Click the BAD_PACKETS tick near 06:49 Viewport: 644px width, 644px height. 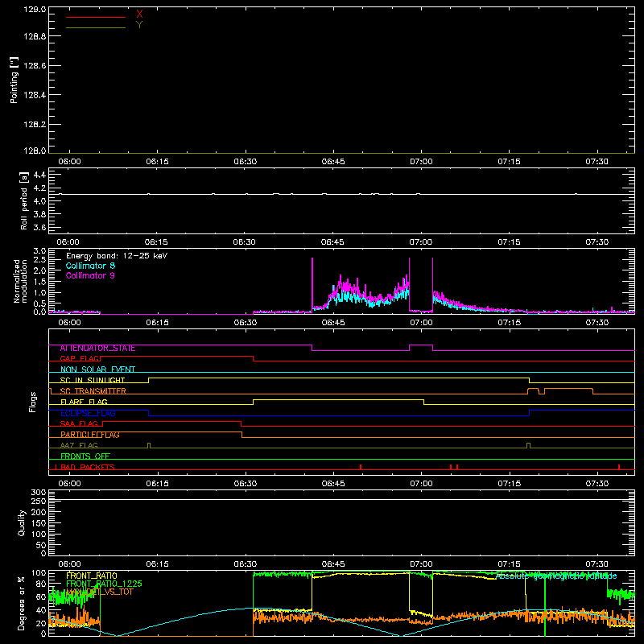[x=361, y=467]
